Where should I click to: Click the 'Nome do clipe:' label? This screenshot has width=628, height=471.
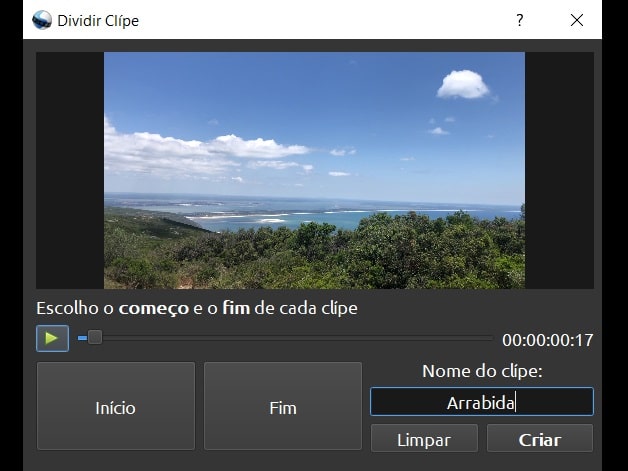(481, 371)
